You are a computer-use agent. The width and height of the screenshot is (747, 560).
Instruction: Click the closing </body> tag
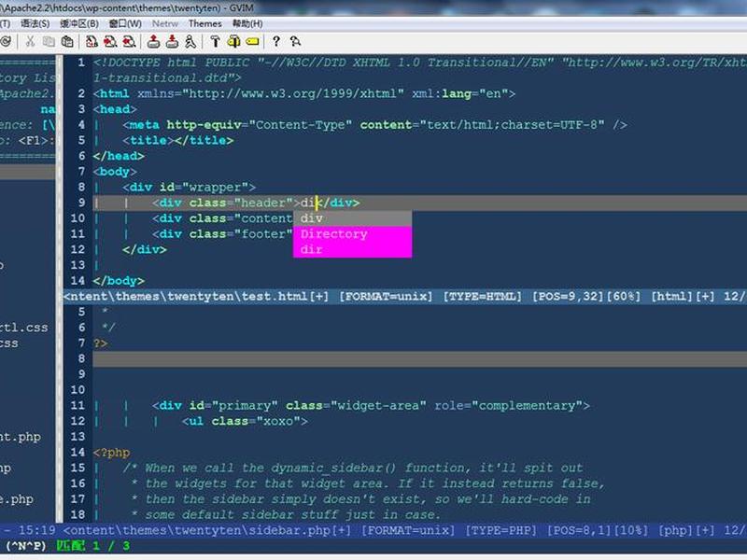tap(119, 281)
